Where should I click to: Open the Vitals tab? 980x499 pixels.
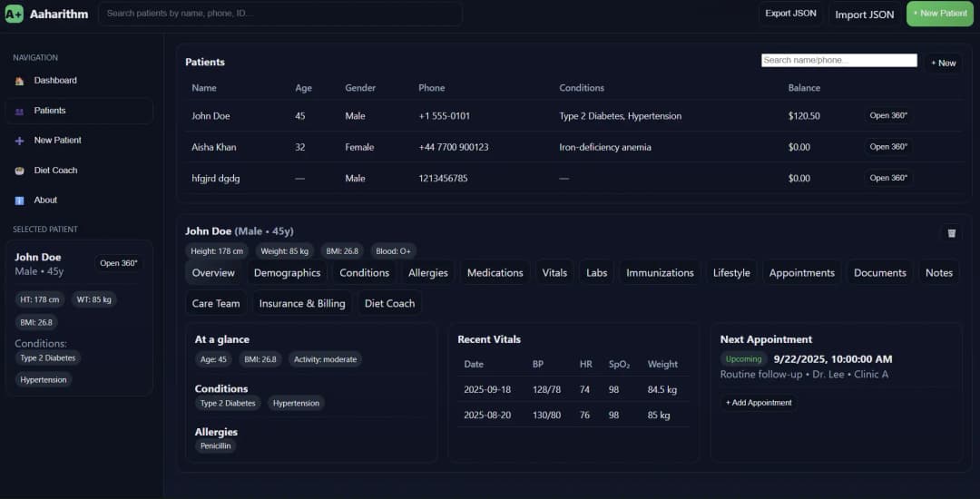tap(554, 273)
